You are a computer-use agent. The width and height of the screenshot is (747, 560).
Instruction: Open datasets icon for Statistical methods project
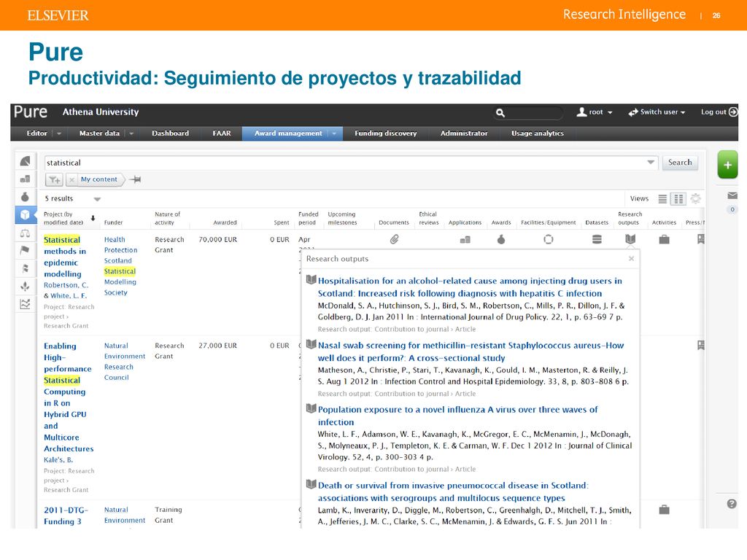click(597, 239)
